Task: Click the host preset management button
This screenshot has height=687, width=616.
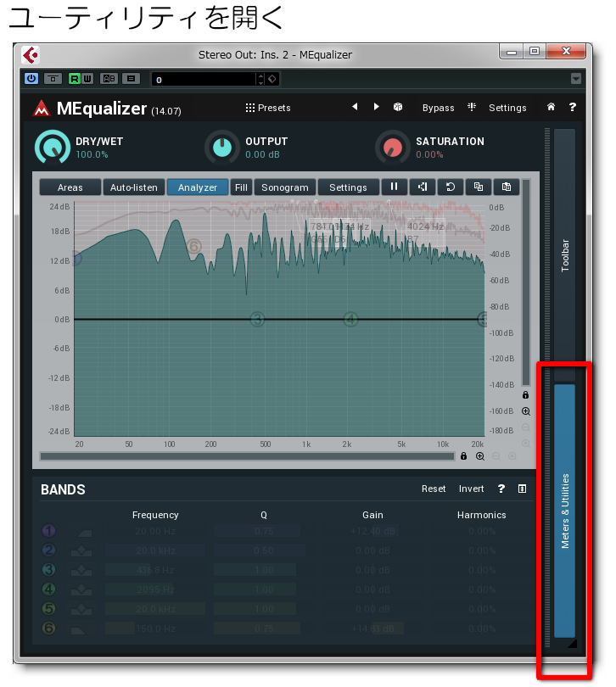Action: point(131,78)
